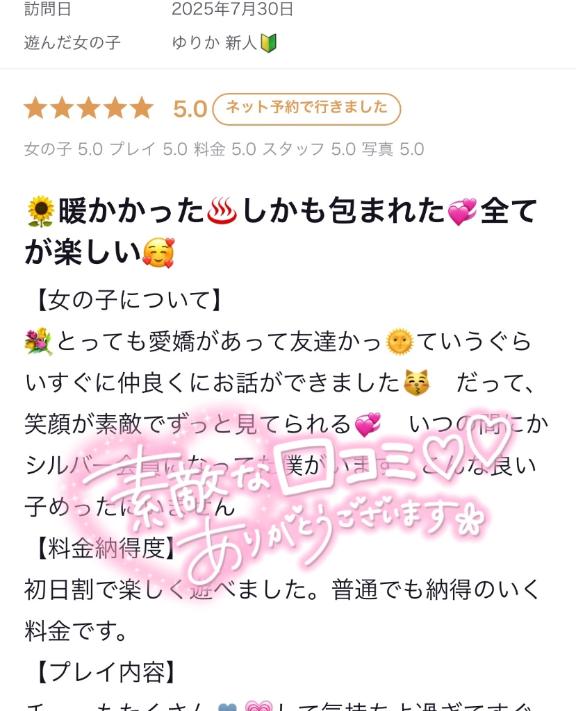576x711 pixels.
Task: Click the two hearts emoji after 包まれた
Action: tap(462, 211)
